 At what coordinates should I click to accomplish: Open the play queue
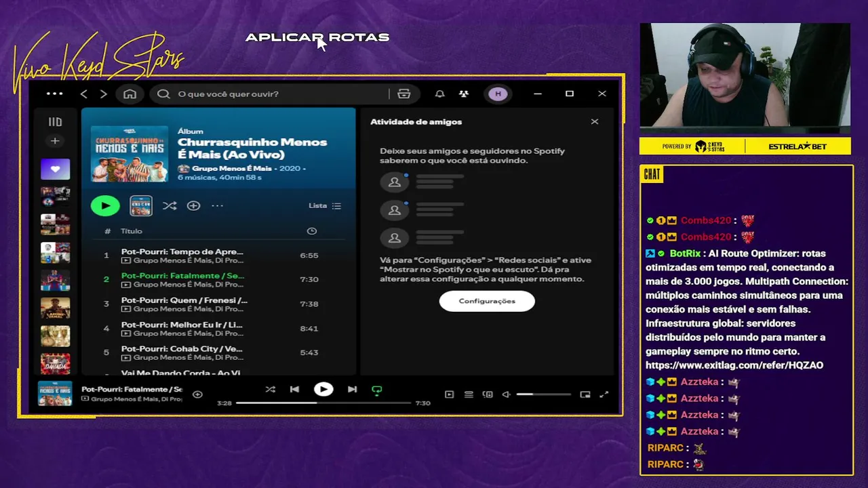click(469, 394)
